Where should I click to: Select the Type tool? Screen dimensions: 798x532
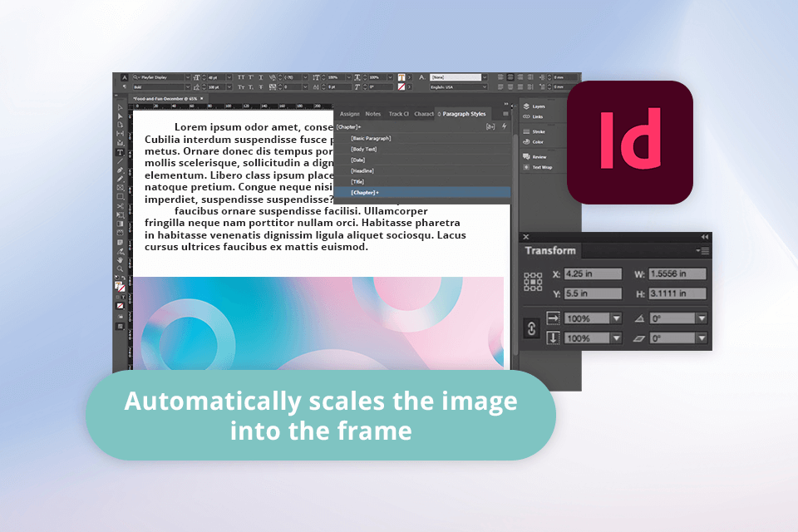120,152
